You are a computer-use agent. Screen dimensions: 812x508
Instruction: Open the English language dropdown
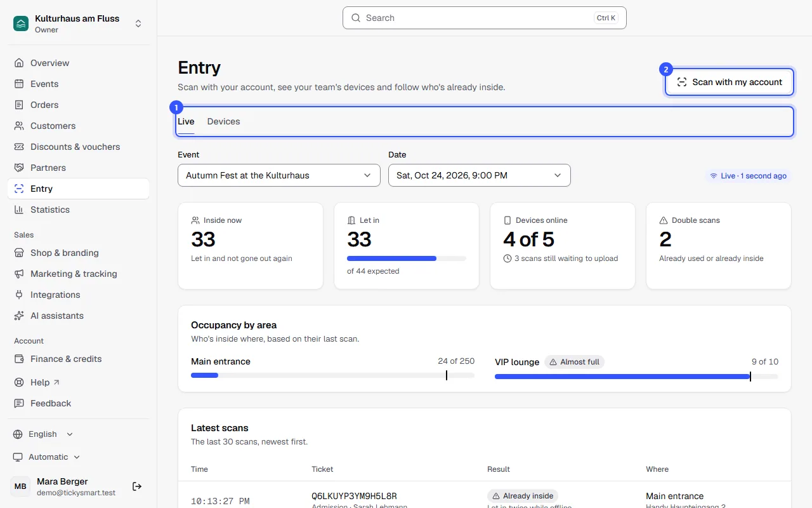pyautogui.click(x=43, y=434)
